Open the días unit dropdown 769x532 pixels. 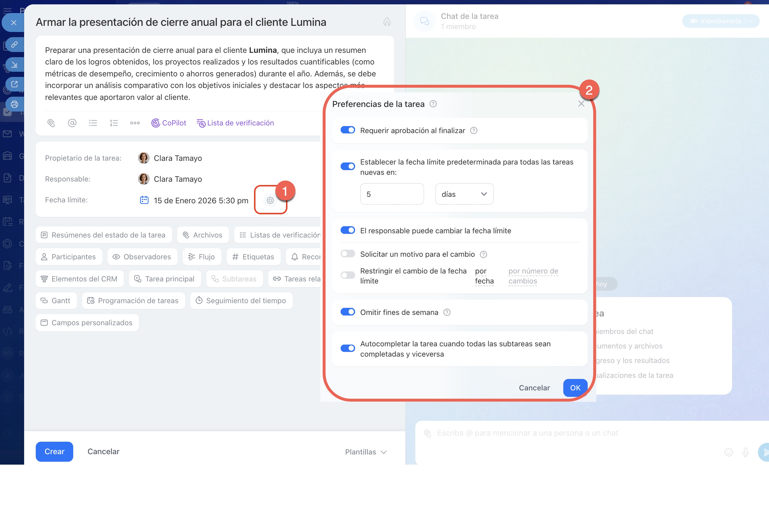(464, 194)
